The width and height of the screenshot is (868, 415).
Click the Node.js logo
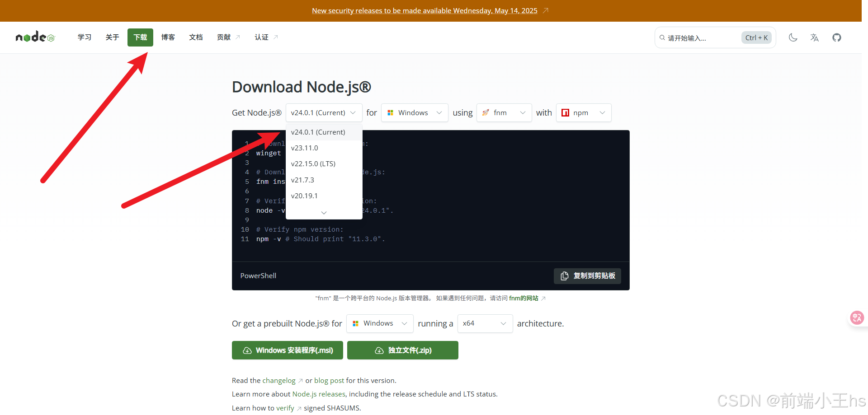(x=35, y=37)
